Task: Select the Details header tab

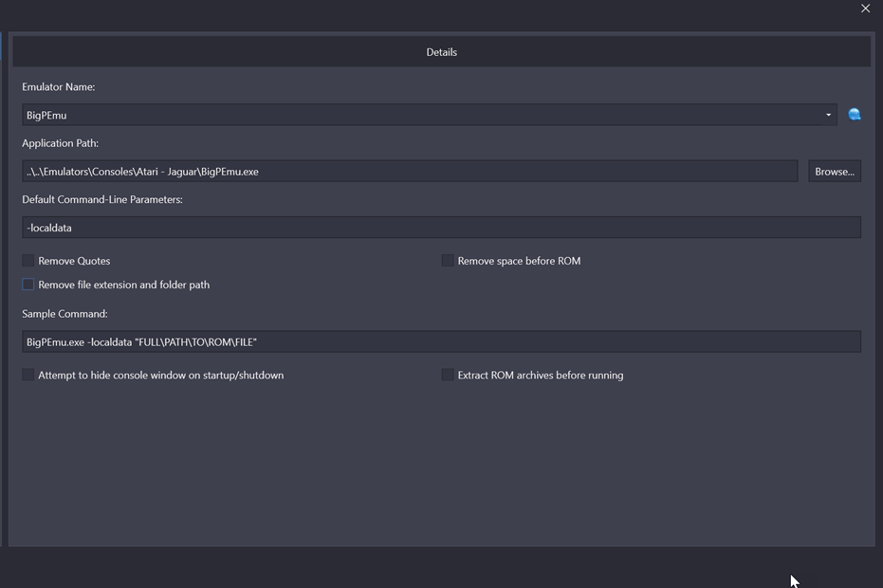Action: (x=442, y=52)
